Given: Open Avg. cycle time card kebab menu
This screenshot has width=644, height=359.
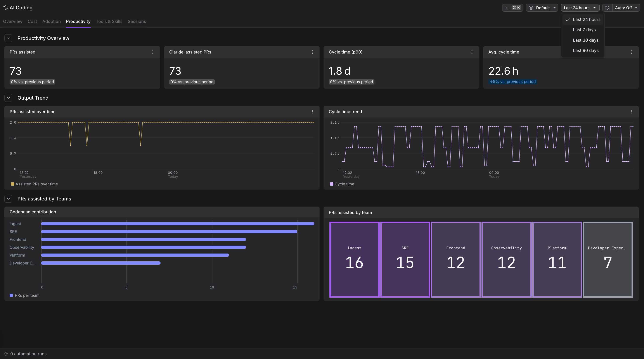Looking at the screenshot, I should pyautogui.click(x=632, y=52).
